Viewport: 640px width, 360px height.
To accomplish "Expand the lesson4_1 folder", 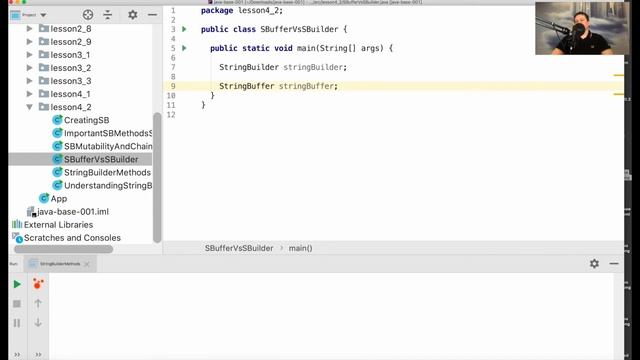I will point(29,94).
